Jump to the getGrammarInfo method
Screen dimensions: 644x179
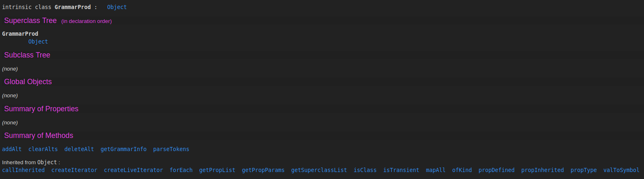123,149
